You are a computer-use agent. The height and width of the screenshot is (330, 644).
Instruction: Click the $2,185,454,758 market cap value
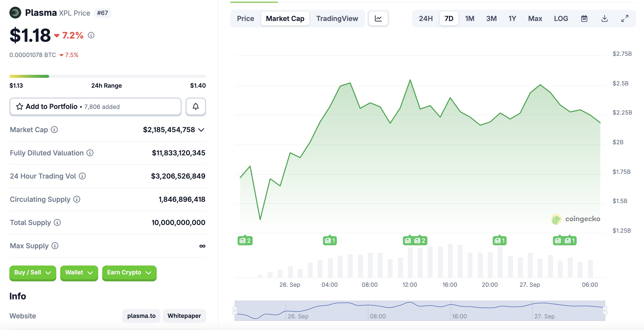coord(169,130)
